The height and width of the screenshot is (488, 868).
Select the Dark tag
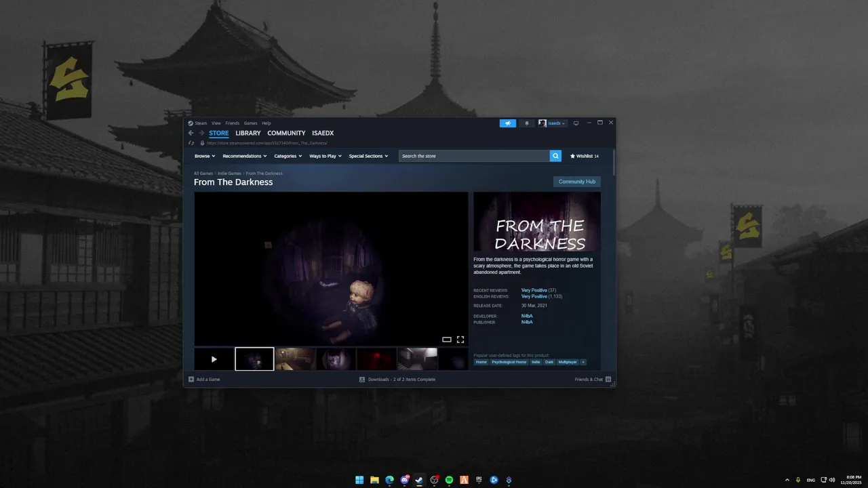[x=549, y=362]
